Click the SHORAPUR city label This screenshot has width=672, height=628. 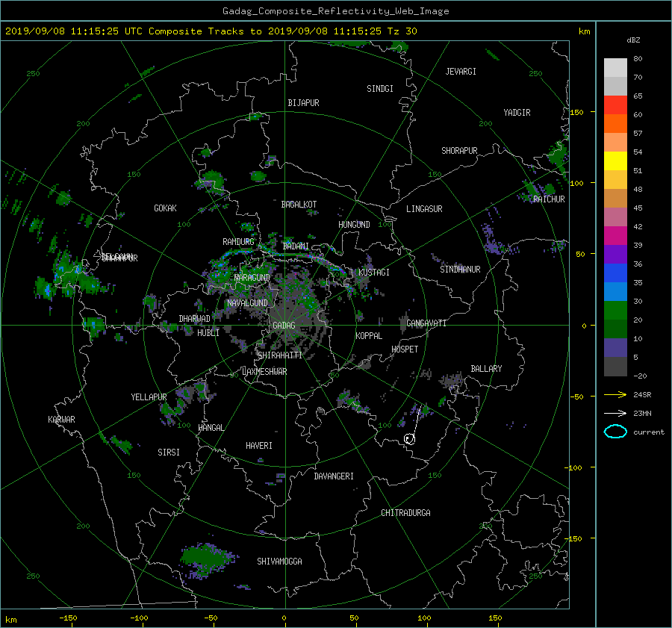click(x=459, y=151)
